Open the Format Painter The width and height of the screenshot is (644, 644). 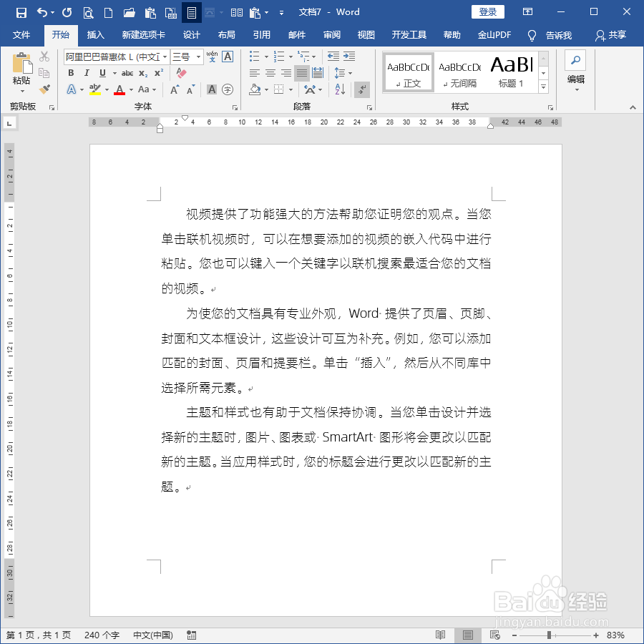[44, 89]
